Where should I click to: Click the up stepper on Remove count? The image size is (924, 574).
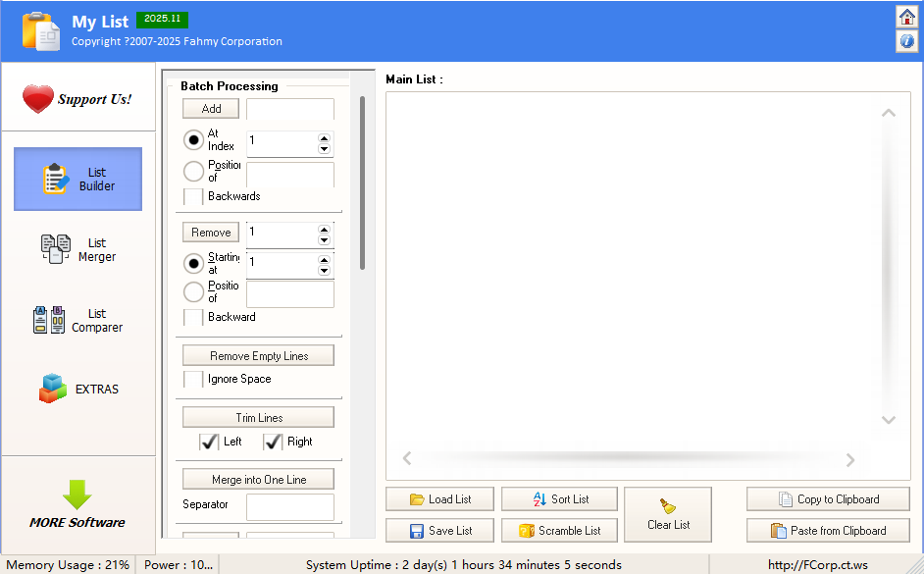[324, 228]
